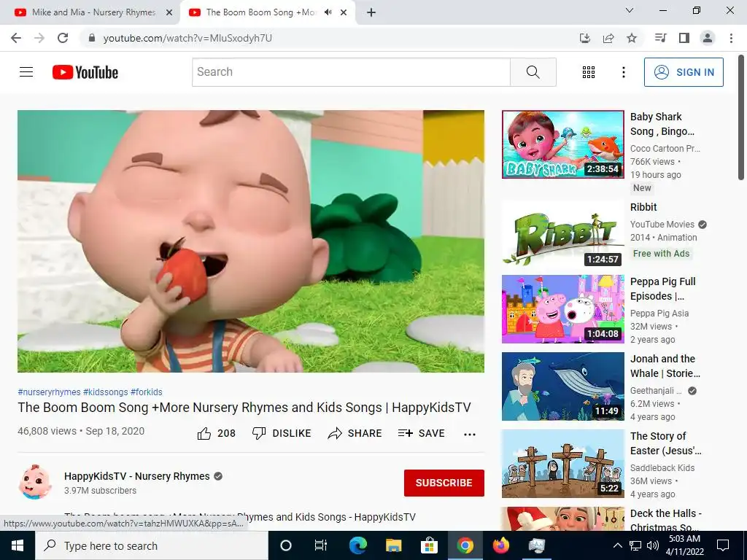The image size is (747, 560).
Task: Click the 'YouTube Movies' channel text
Action: [x=662, y=225]
